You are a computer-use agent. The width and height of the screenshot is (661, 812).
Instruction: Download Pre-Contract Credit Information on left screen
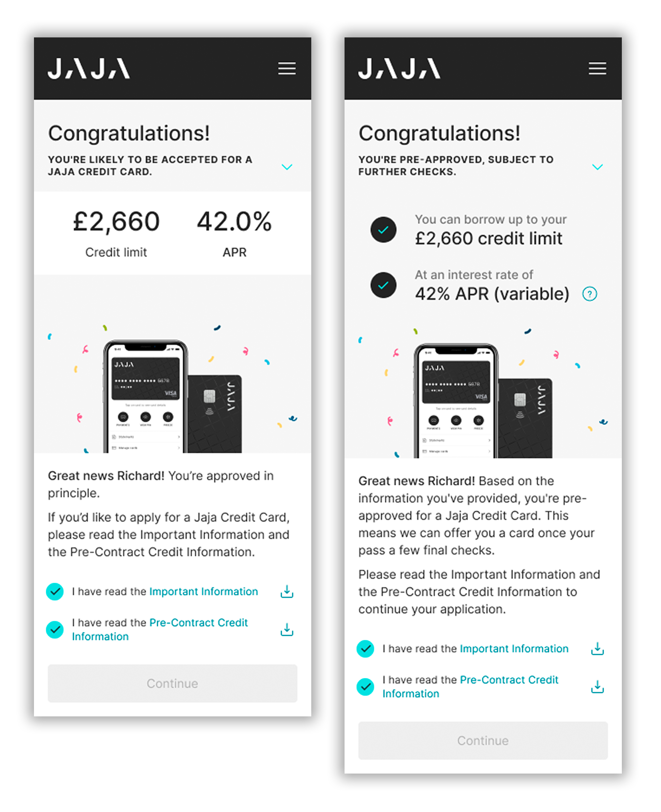[287, 629]
